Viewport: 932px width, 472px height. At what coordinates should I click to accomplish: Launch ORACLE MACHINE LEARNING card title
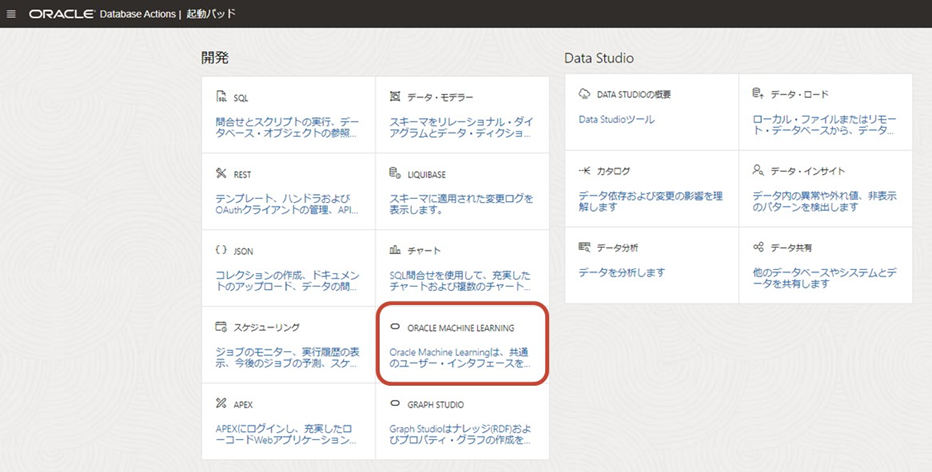tap(461, 328)
